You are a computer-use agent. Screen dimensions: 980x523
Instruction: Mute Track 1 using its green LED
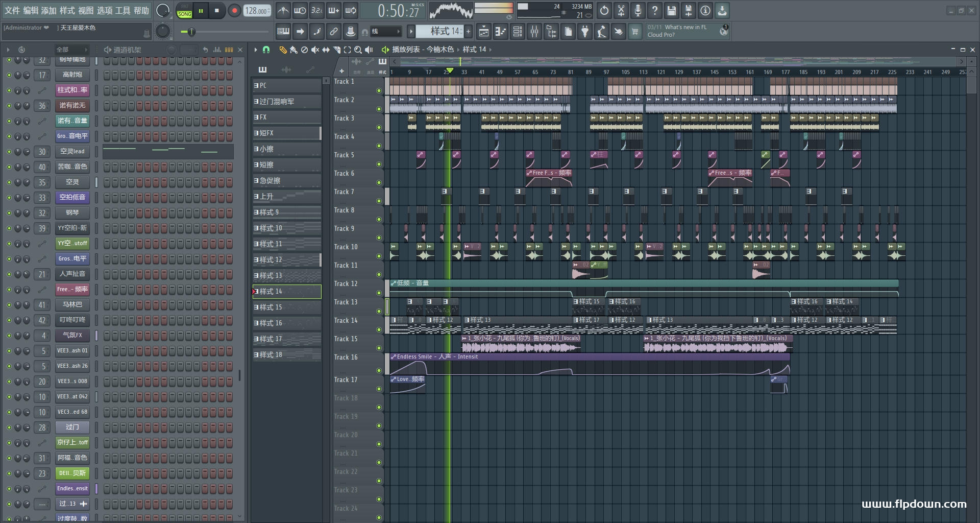click(378, 91)
